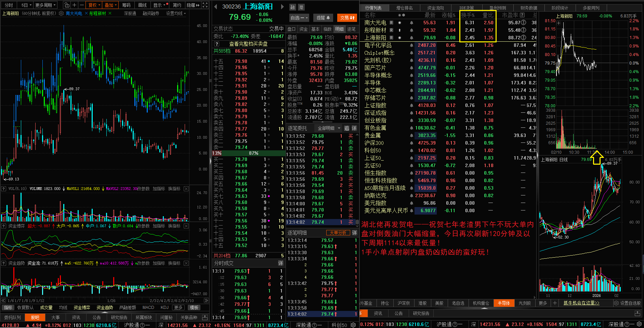
Task: Expand 更多 indicators list
Action: pyautogui.click(x=178, y=307)
